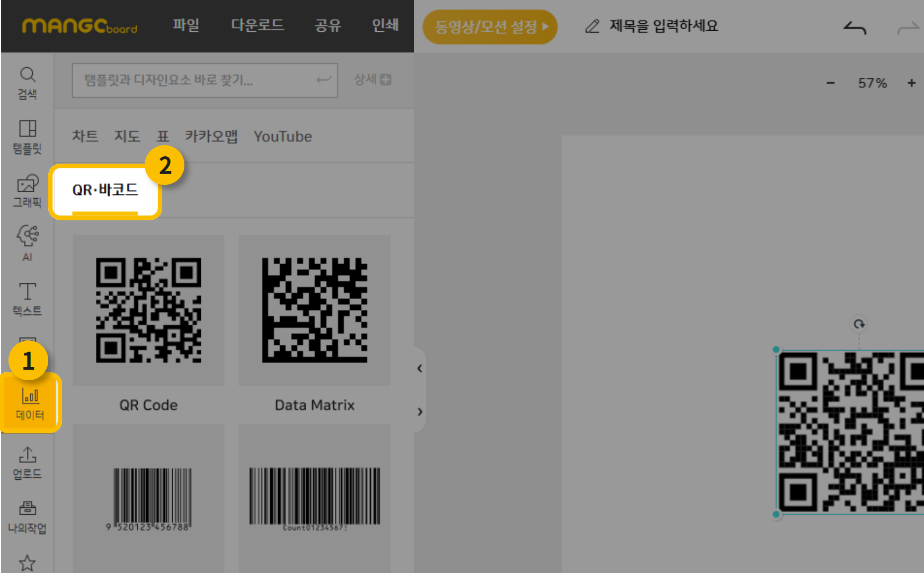Insert the 9 520123 456788 barcode thumbnail
The image size is (924, 573).
pos(148,499)
